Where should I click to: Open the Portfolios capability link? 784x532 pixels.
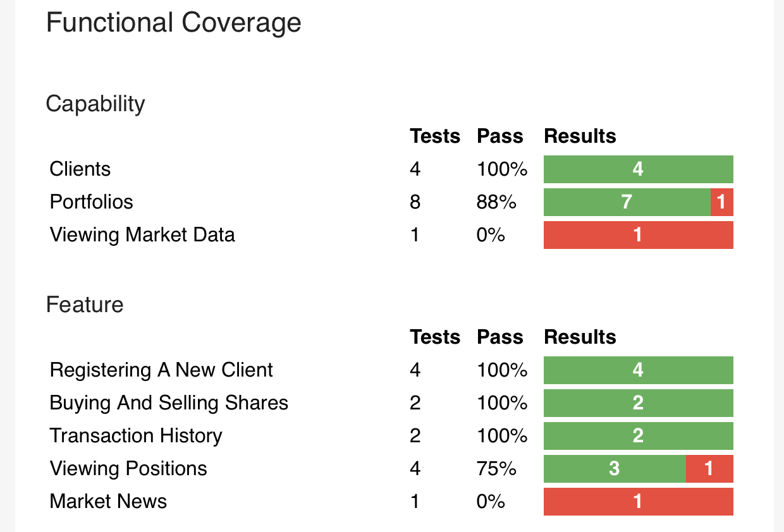pos(92,202)
